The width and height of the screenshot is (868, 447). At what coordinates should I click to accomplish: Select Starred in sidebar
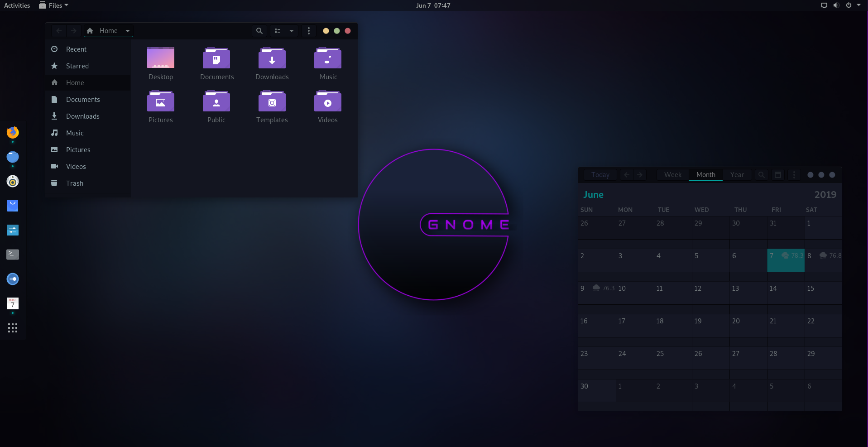88,66
